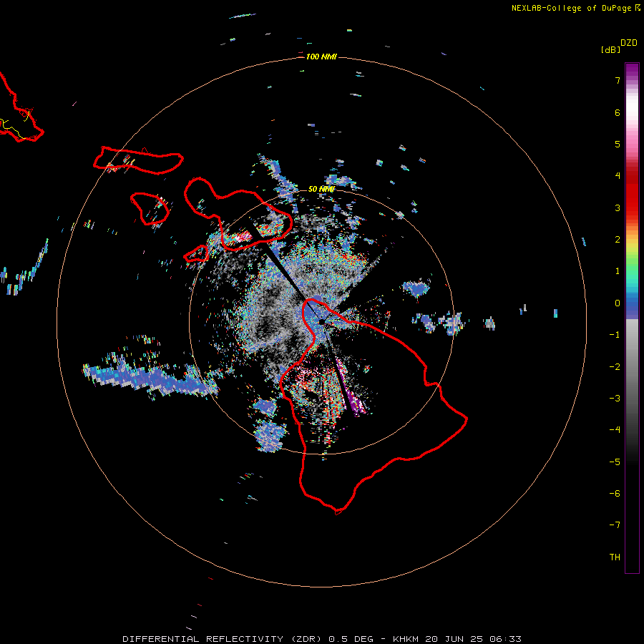Click the bottom title text 'DIFFERENTIAL REFLECTIVITY (ZDR) 0.5 DEG - KHKM 20 JUN 25 06:33'
This screenshot has height=644, width=644.
coord(321,639)
